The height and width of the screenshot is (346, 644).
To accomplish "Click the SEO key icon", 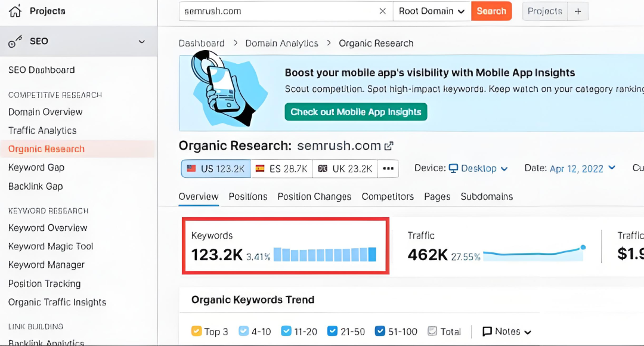I will click(15, 41).
